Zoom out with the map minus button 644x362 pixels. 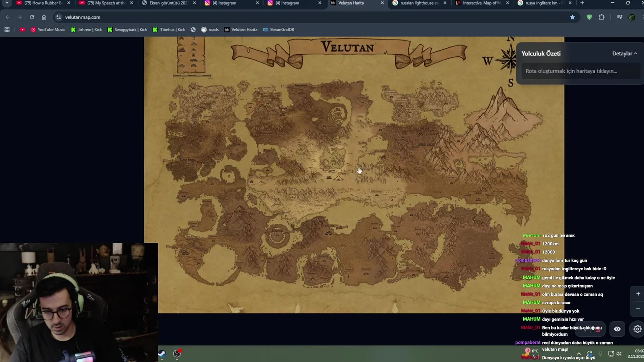pos(638,309)
